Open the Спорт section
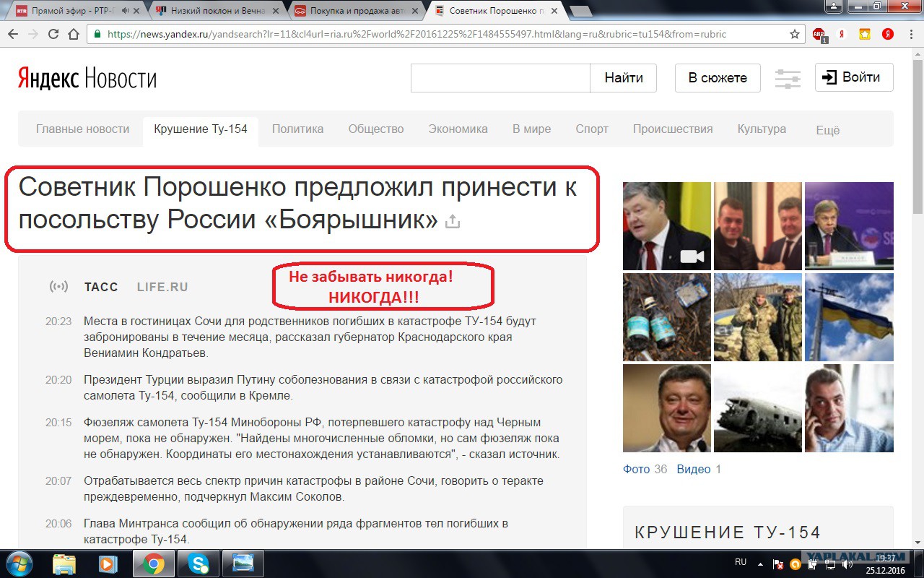Screen dimensions: 924x578 click(x=592, y=129)
